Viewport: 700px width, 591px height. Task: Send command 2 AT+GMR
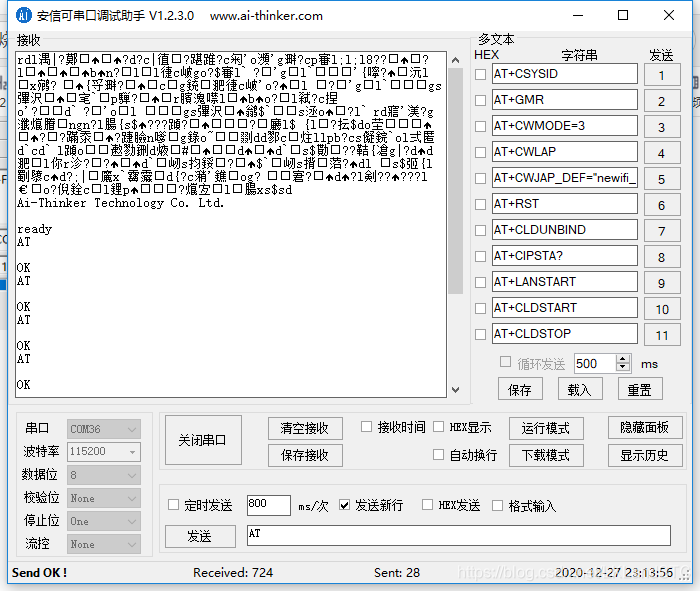pyautogui.click(x=662, y=100)
